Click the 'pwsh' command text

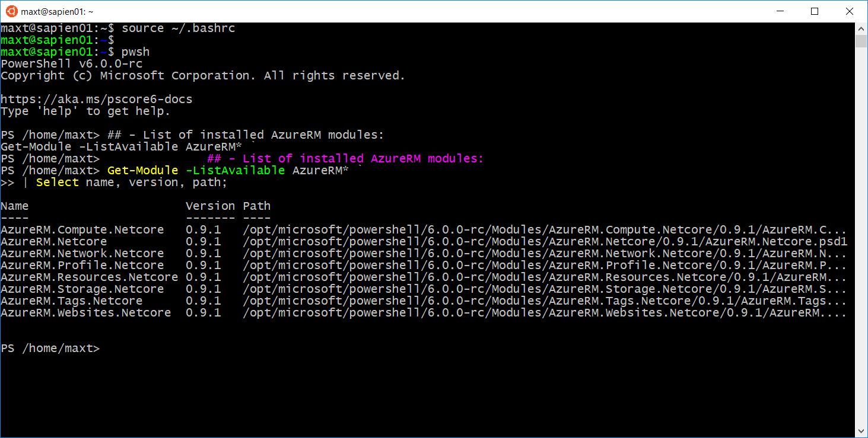[136, 52]
